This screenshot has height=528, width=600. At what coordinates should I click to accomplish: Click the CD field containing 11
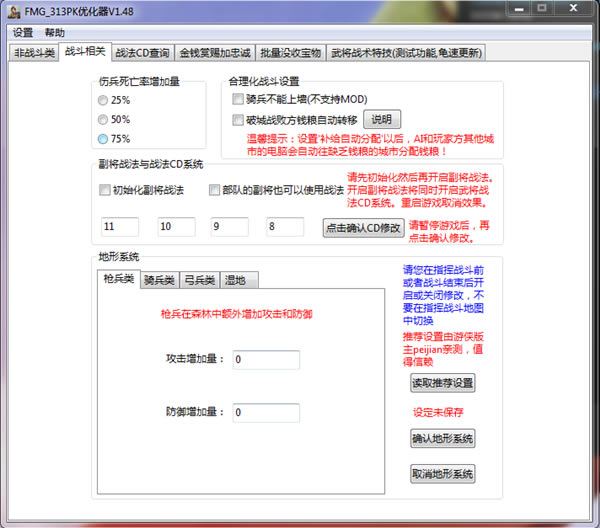[x=120, y=227]
